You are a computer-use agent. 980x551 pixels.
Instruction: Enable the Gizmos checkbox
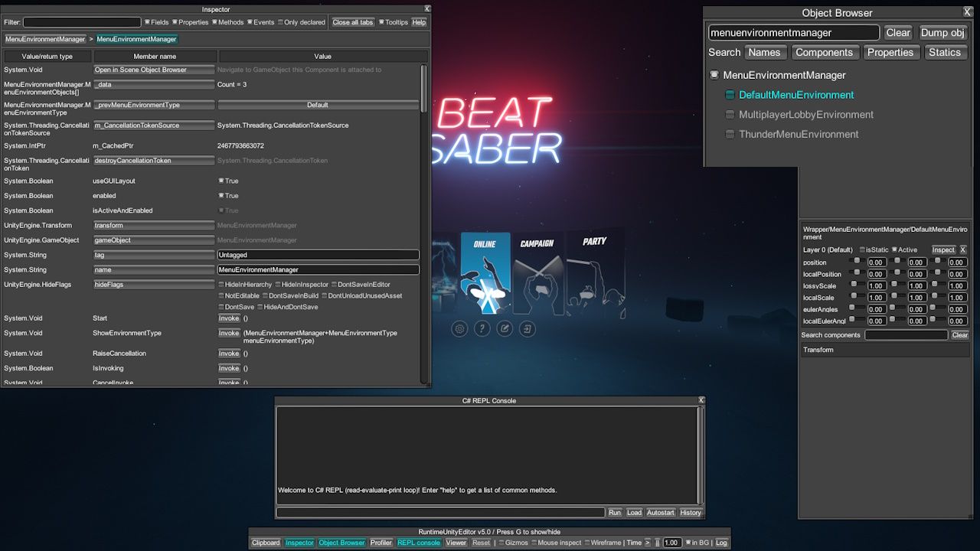click(501, 543)
